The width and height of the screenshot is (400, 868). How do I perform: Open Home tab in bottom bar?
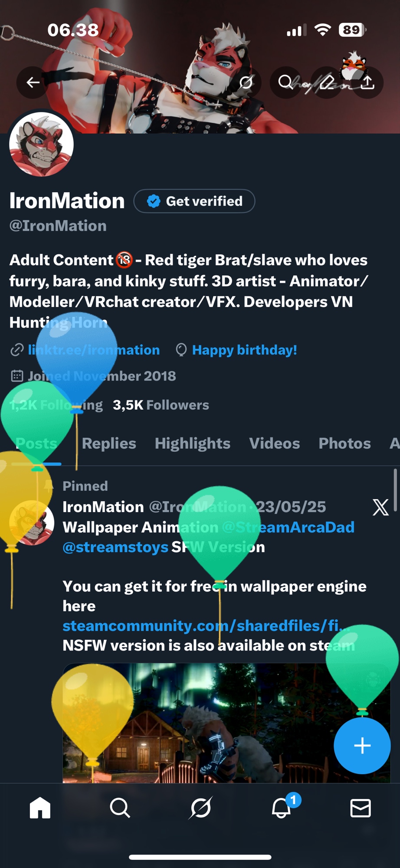point(40,808)
